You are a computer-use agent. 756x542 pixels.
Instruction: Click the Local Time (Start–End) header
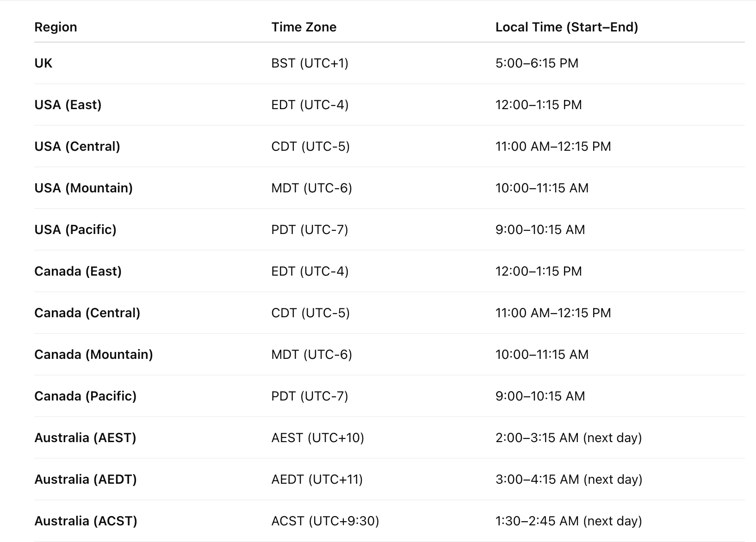[566, 27]
